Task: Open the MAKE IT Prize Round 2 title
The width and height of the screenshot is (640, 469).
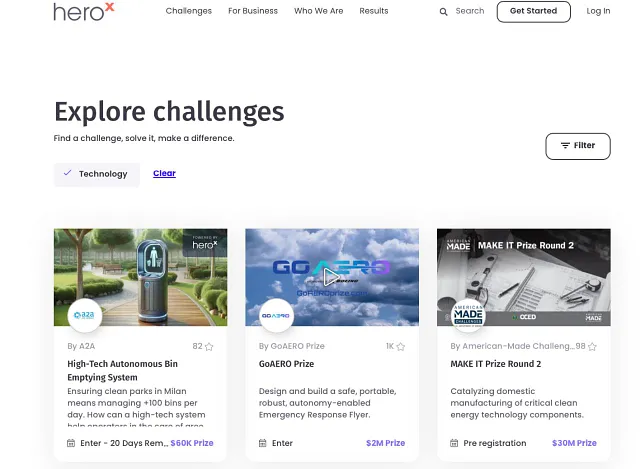Action: click(x=496, y=364)
